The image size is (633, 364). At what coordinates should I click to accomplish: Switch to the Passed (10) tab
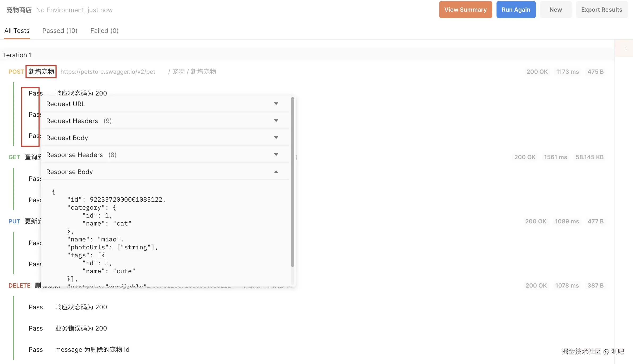click(60, 31)
